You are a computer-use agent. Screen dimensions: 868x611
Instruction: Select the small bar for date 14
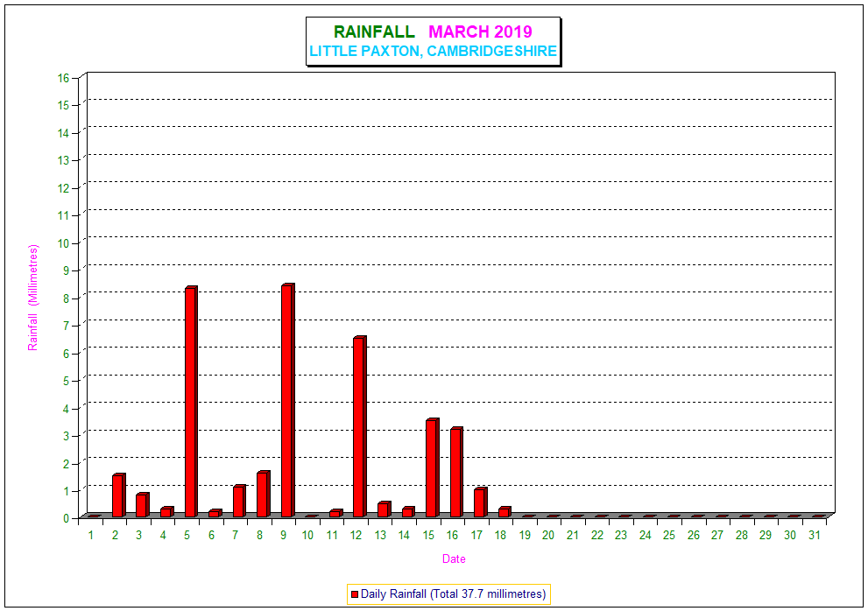408,512
